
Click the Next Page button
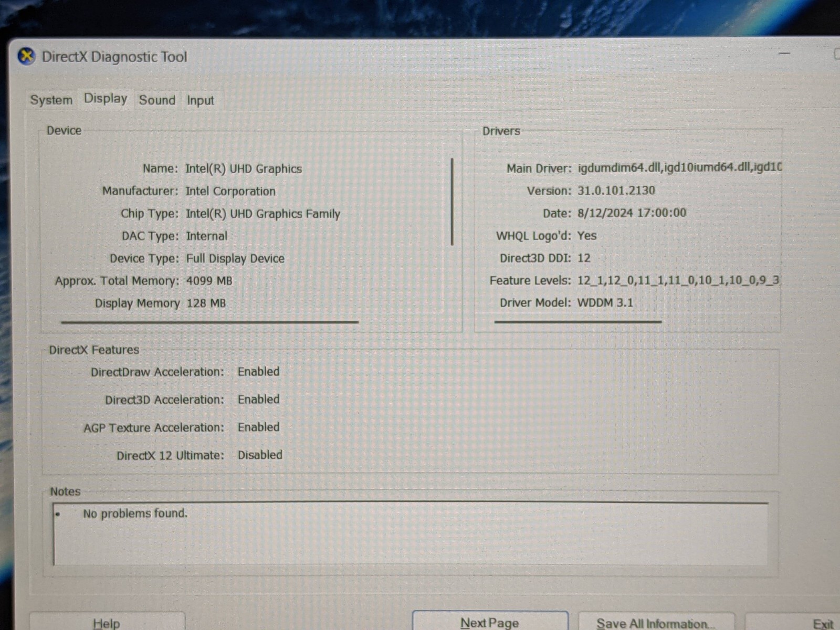coord(490,622)
